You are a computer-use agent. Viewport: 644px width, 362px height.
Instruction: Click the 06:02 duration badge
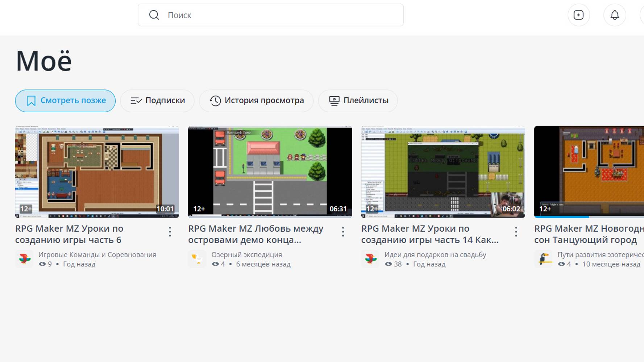pyautogui.click(x=511, y=209)
